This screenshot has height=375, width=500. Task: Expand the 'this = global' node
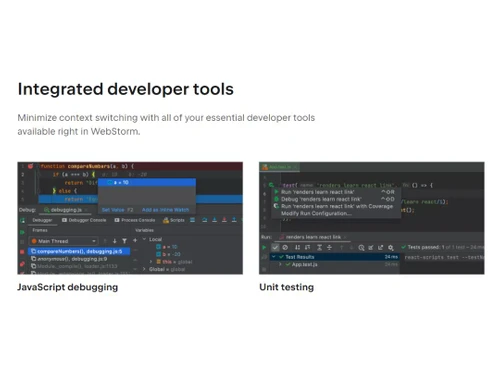coord(151,262)
